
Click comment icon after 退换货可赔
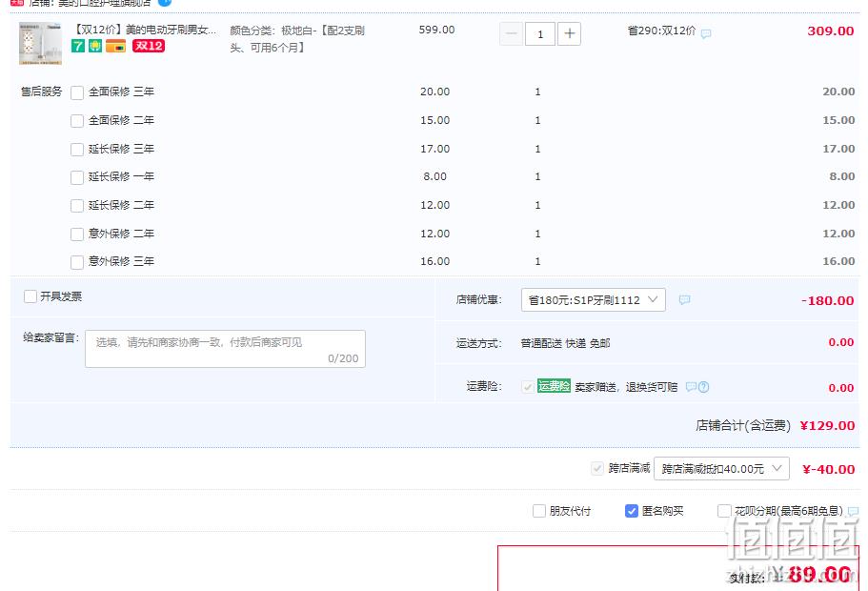point(691,387)
